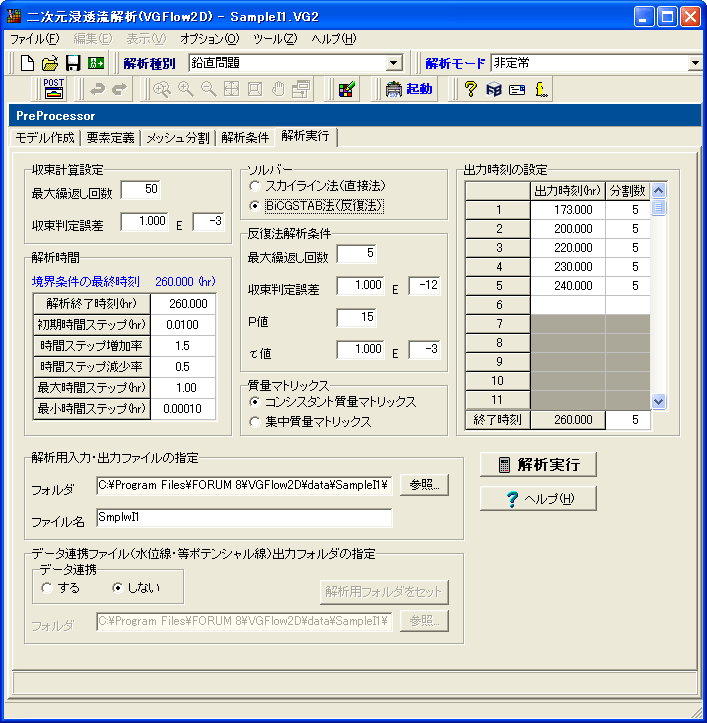Viewport: 707px width, 723px height.
Task: Click output time cell 240.000
Action: [x=568, y=286]
